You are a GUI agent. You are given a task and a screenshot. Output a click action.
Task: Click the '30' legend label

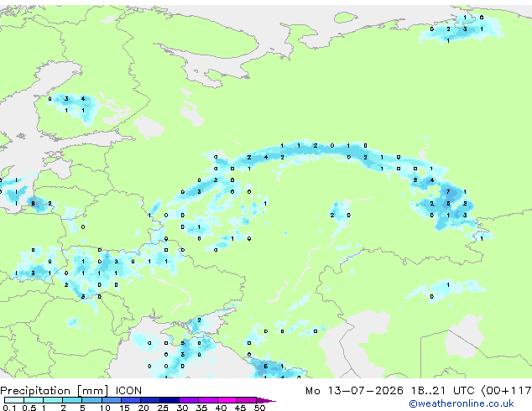[x=182, y=408]
